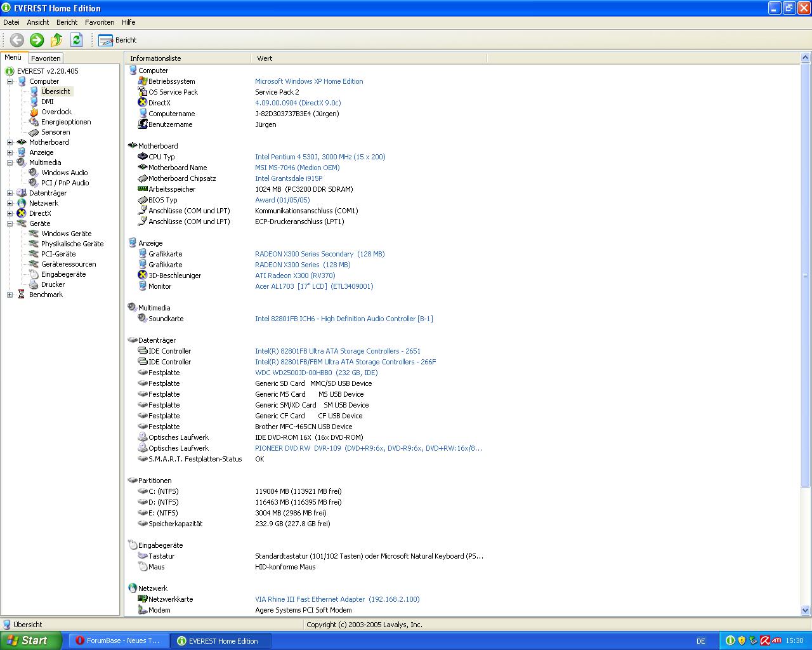The width and height of the screenshot is (812, 650).
Task: Open the ATI Radeon X300 (RV370) link
Action: pyautogui.click(x=295, y=275)
